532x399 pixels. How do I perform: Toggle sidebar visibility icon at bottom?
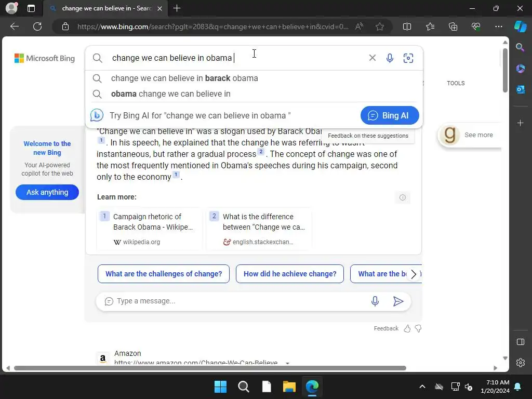click(520, 342)
